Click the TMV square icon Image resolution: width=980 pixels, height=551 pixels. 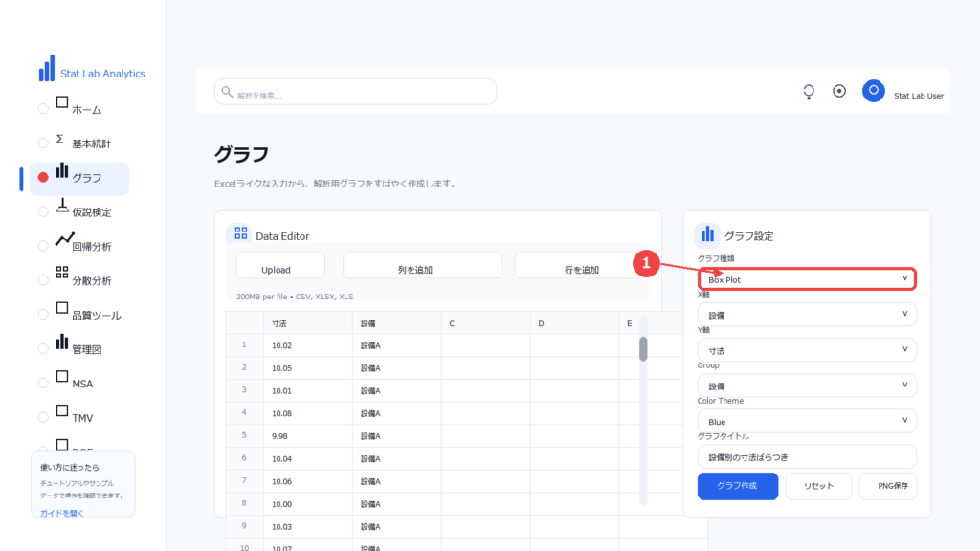click(62, 410)
